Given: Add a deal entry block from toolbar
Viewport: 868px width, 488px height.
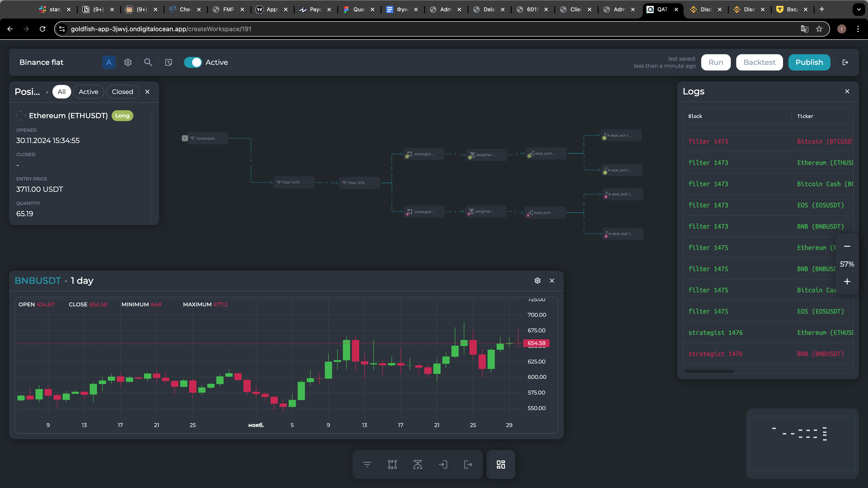Looking at the screenshot, I should (x=443, y=465).
